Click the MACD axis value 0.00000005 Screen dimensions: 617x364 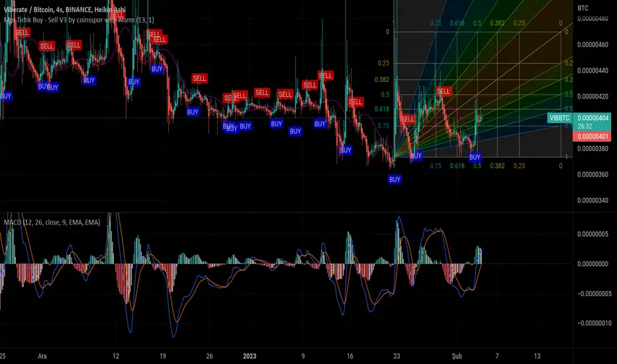pyautogui.click(x=593, y=234)
